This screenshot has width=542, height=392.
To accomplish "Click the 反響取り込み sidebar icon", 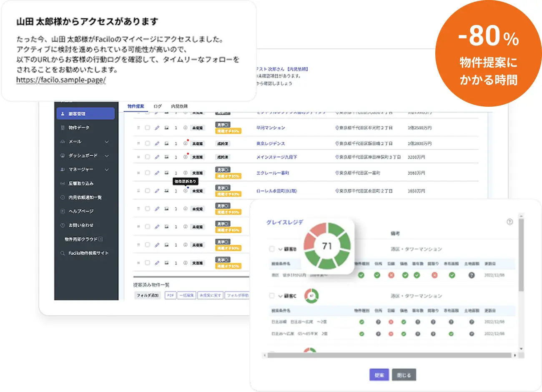I will tap(63, 183).
